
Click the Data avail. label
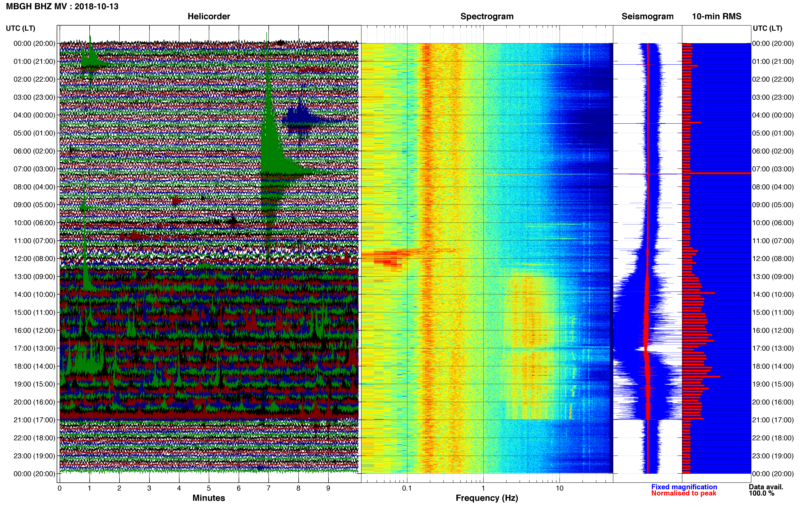[x=766, y=487]
